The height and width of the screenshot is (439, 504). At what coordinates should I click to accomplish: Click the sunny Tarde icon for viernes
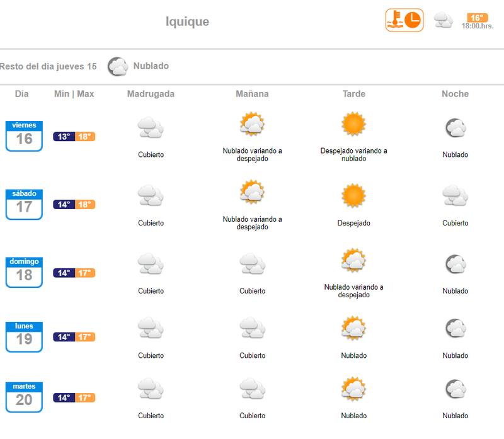(x=353, y=125)
